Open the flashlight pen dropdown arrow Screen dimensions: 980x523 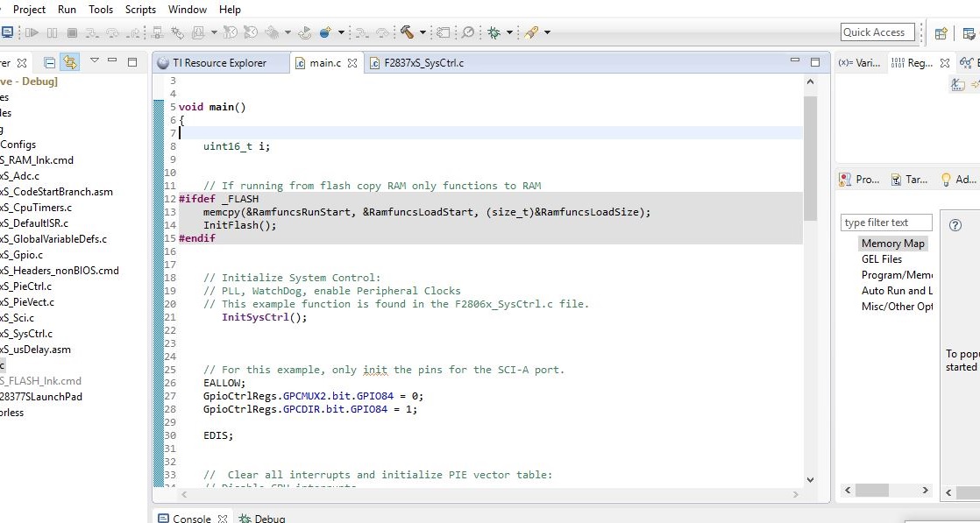point(547,32)
